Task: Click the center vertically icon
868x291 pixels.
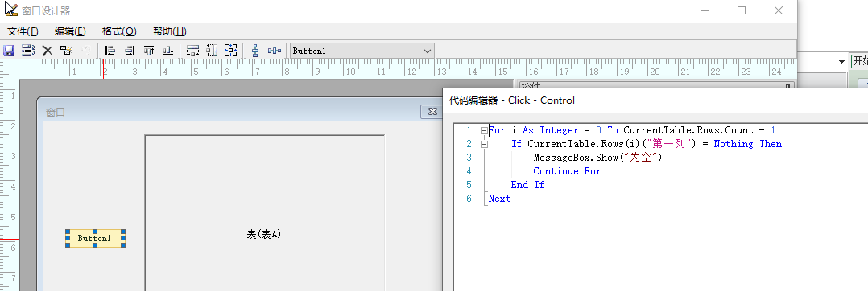Action: click(255, 51)
